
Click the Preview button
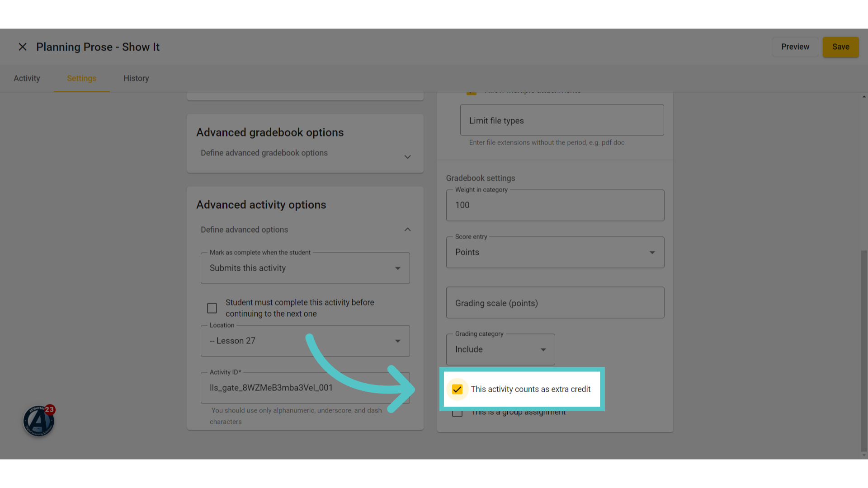(x=795, y=47)
